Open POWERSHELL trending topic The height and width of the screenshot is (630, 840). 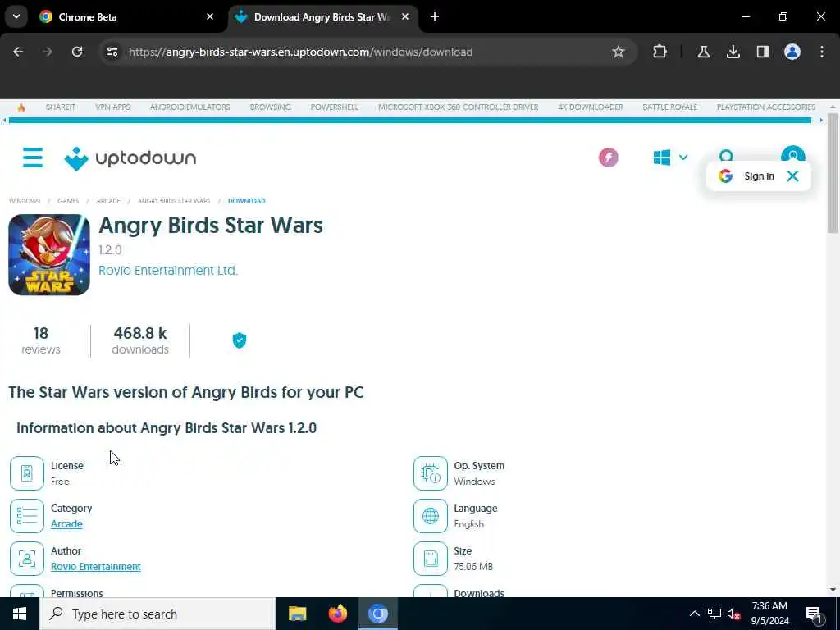click(335, 107)
